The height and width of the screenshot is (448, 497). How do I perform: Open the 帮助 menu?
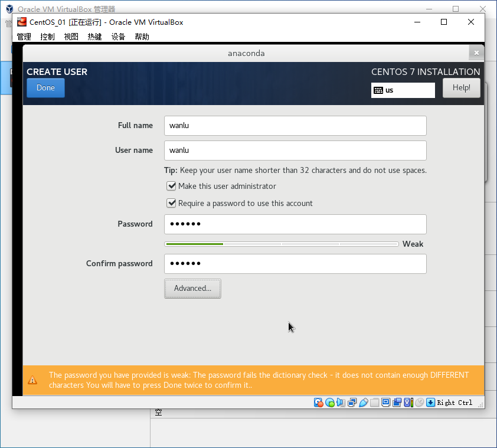[x=142, y=37]
